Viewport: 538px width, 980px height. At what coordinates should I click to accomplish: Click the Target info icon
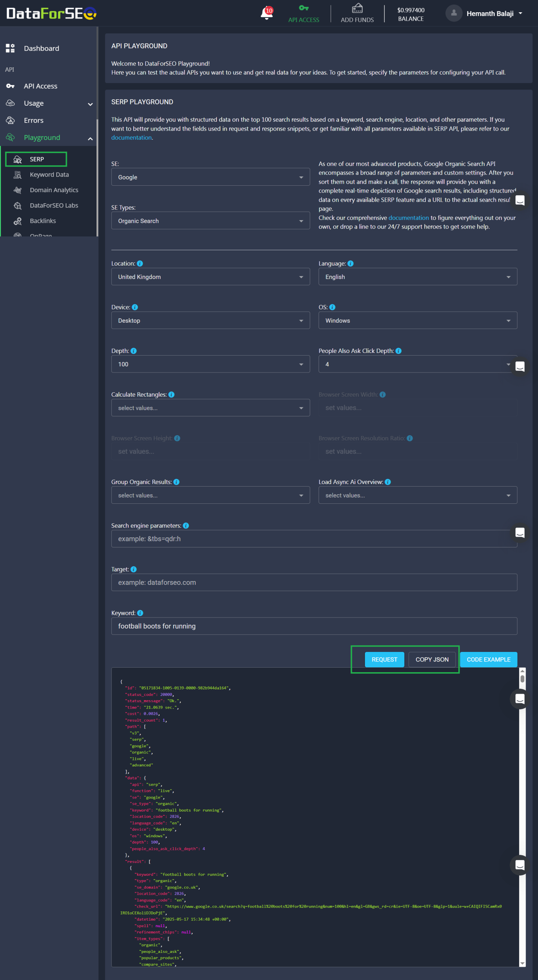tap(134, 569)
